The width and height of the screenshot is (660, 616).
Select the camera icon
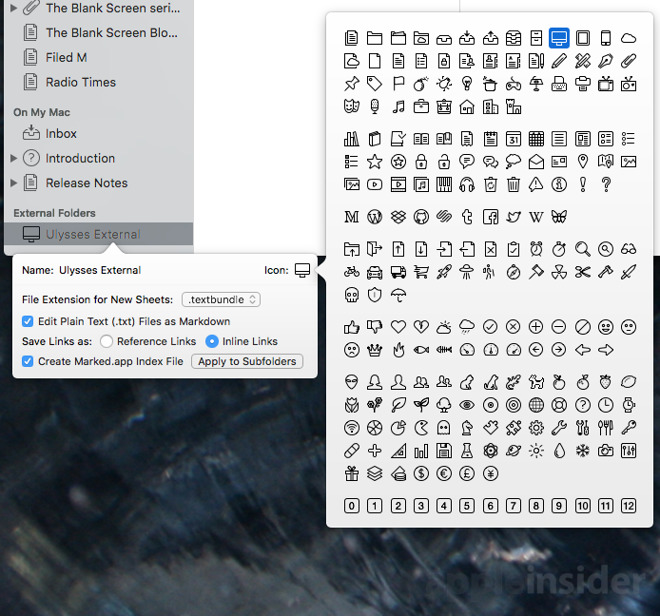tap(606, 451)
